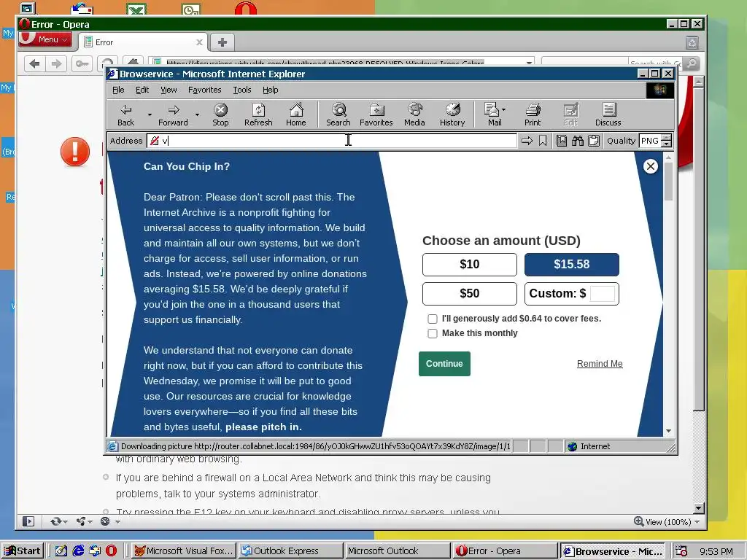
Task: Click the Discuss toolbar icon
Action: [608, 115]
